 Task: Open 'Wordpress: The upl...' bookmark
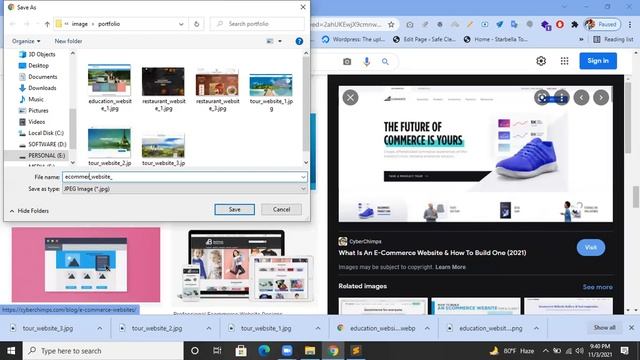353,40
